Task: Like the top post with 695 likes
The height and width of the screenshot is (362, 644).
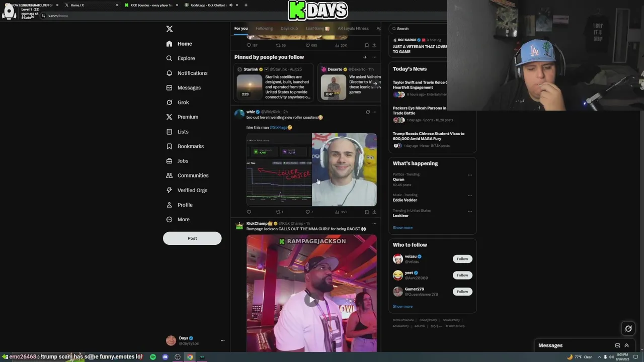Action: click(x=311, y=45)
